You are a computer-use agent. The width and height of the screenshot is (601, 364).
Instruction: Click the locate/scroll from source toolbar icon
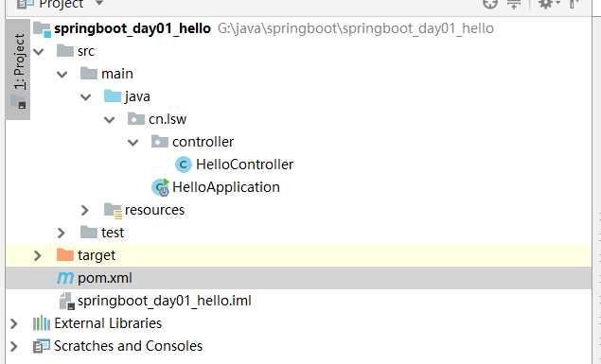click(490, 4)
